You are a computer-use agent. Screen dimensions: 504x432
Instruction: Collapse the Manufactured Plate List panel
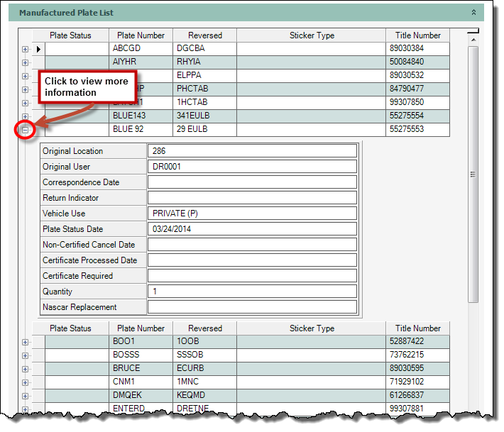coord(473,13)
